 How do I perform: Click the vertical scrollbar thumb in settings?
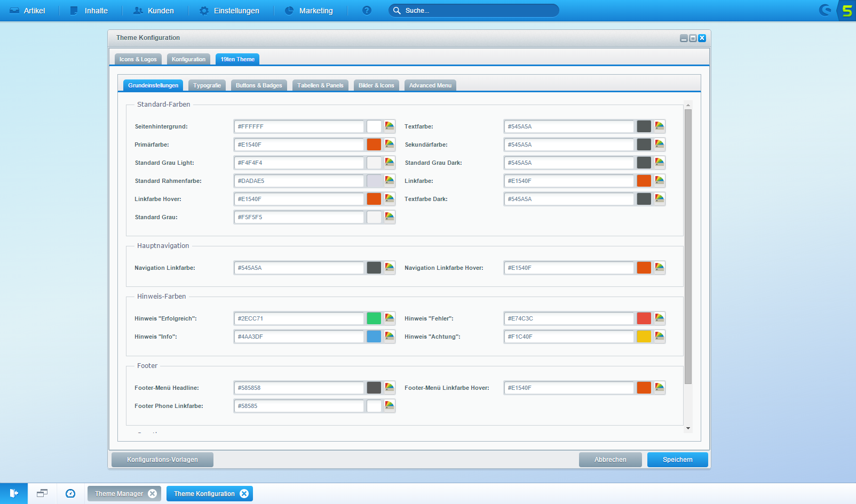[688, 247]
